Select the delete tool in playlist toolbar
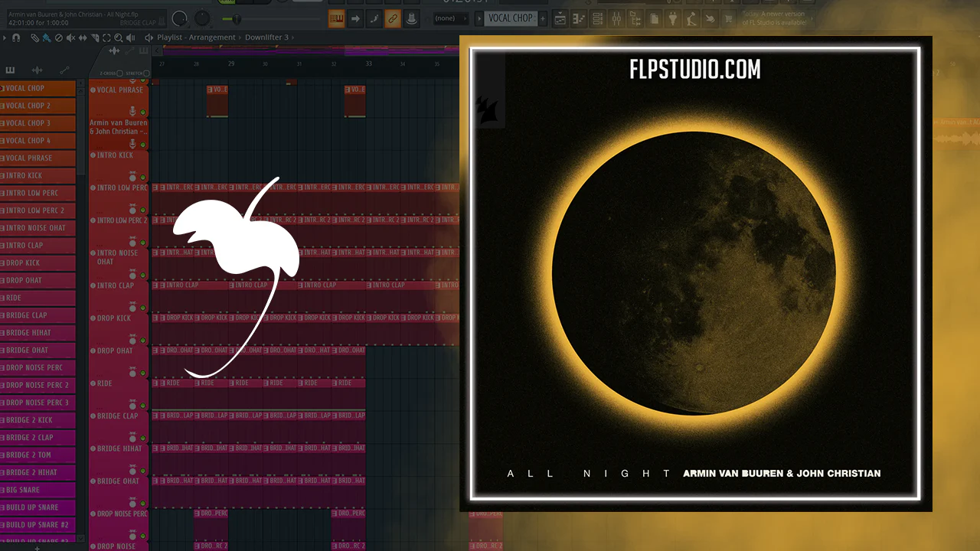The width and height of the screenshot is (980, 551). click(x=59, y=37)
